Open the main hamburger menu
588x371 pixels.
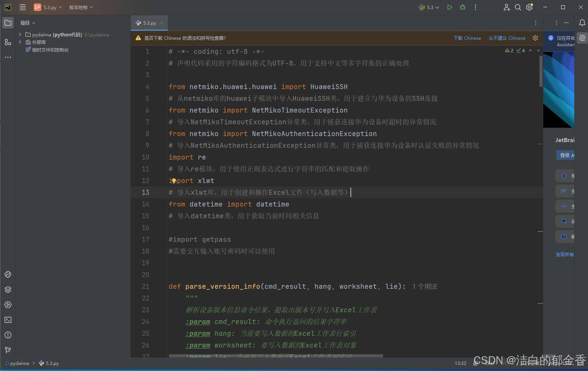point(23,7)
